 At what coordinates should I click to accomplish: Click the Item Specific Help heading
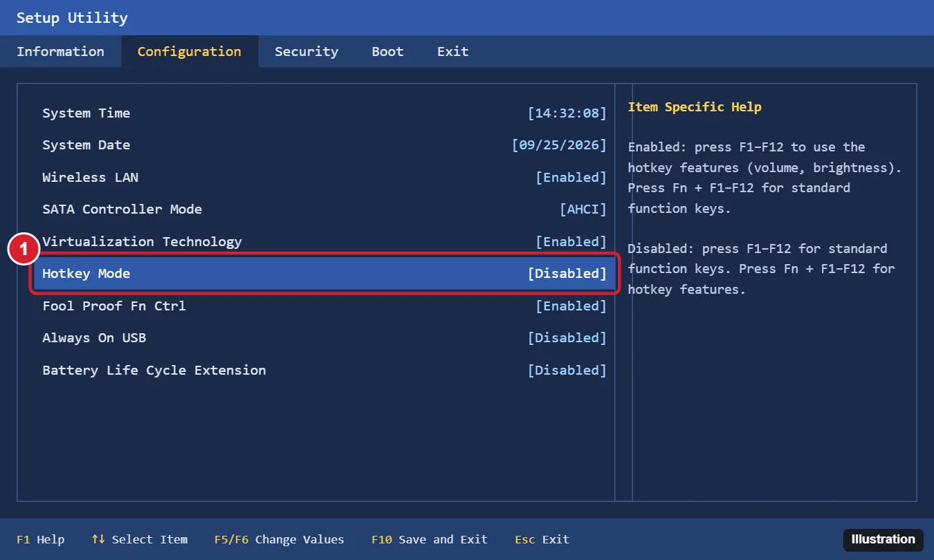tap(695, 107)
